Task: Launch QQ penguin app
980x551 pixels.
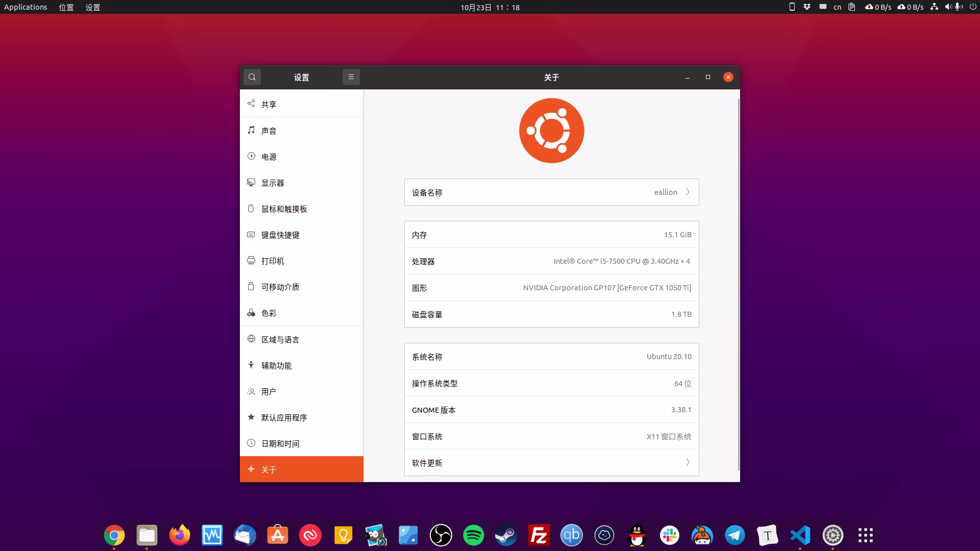Action: click(637, 536)
